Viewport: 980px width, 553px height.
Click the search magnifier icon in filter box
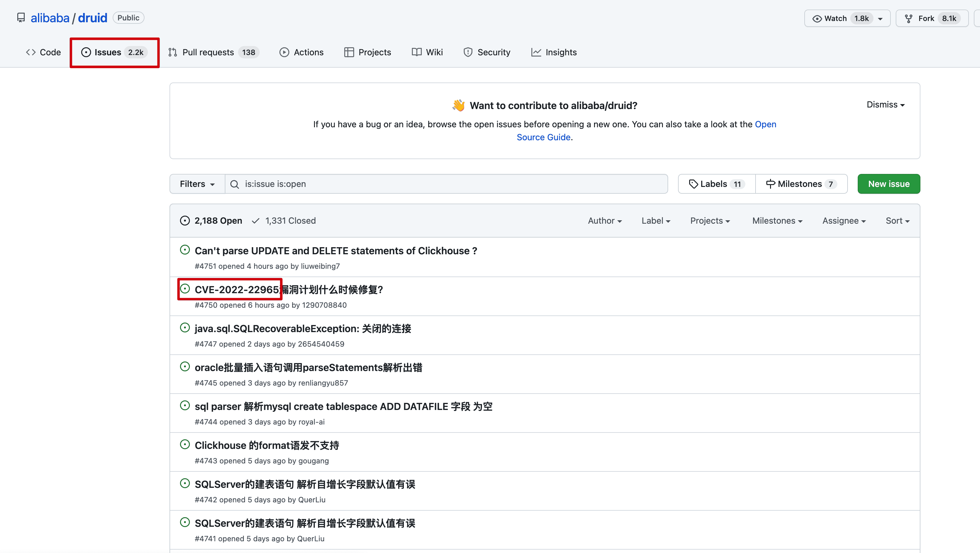(235, 184)
